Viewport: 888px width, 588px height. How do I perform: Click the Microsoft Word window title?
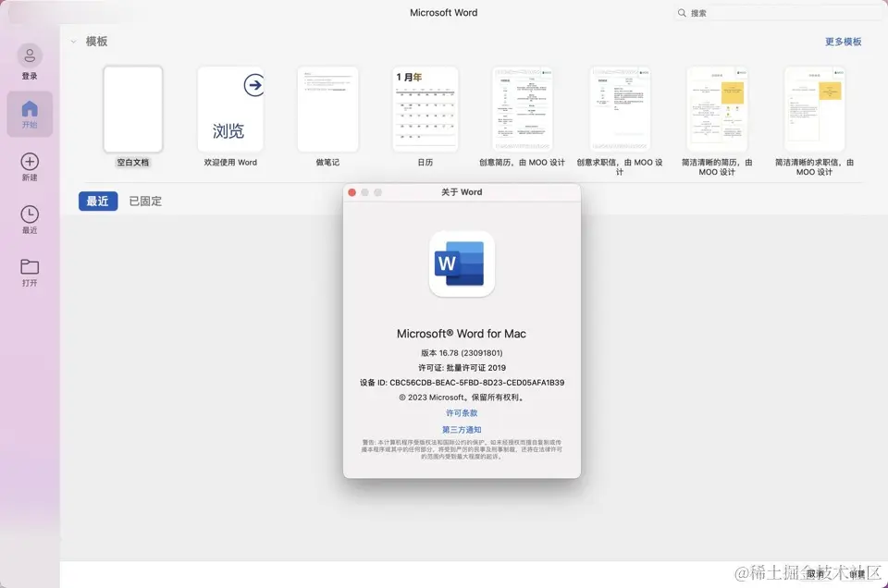(x=443, y=12)
